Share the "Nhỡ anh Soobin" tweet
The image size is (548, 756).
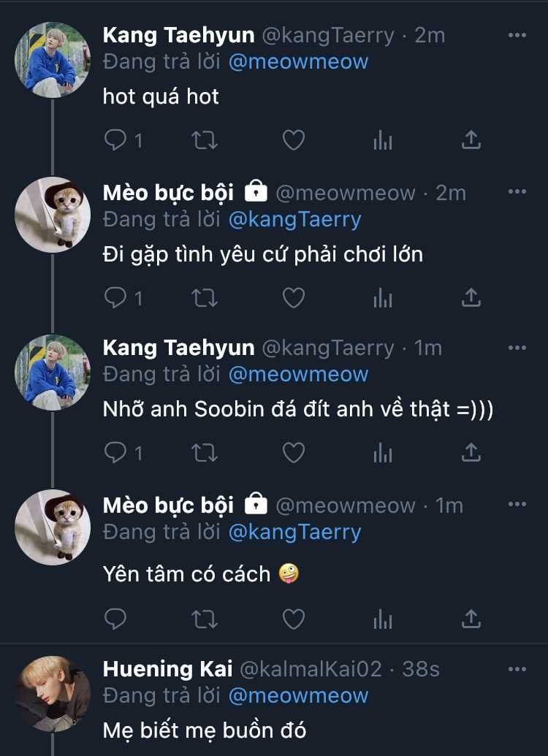click(x=471, y=453)
